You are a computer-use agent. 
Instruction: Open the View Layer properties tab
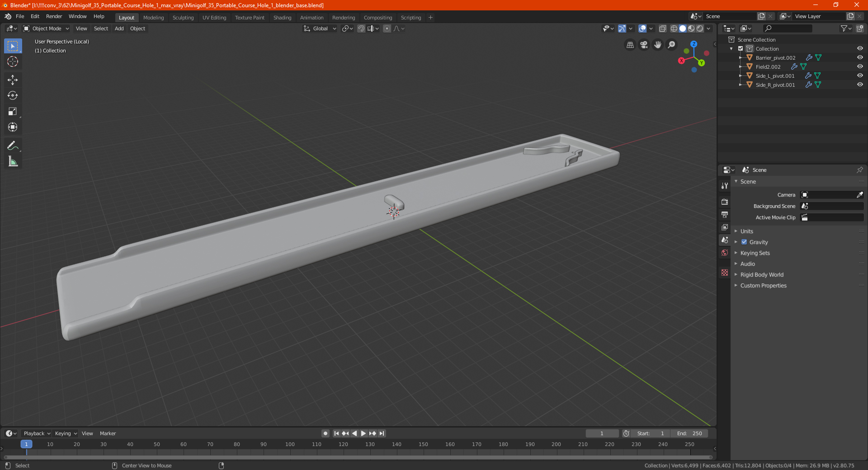725,227
